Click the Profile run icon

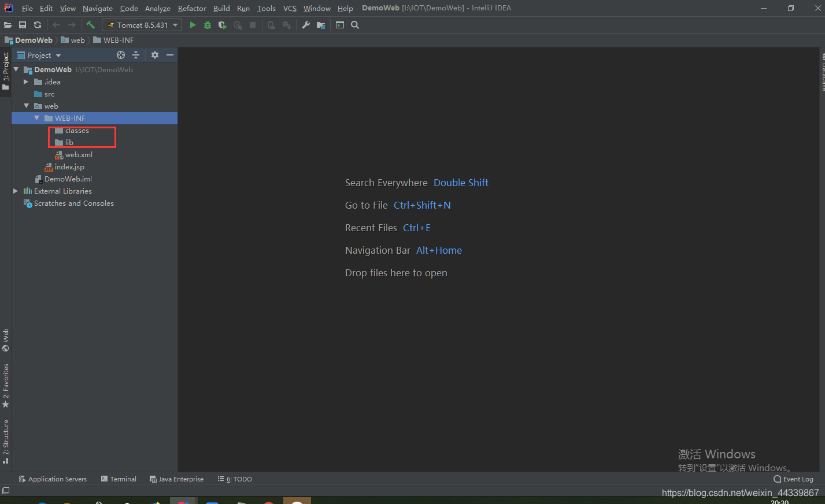[238, 25]
